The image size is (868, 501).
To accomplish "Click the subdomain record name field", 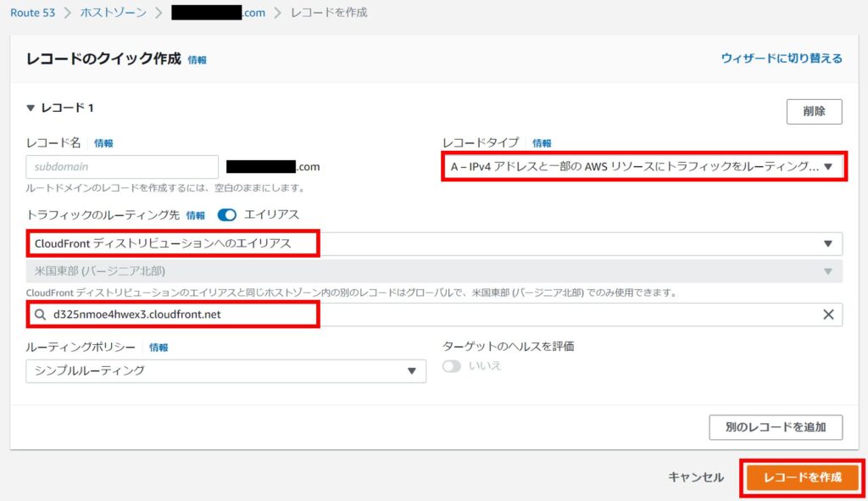I will click(x=122, y=167).
